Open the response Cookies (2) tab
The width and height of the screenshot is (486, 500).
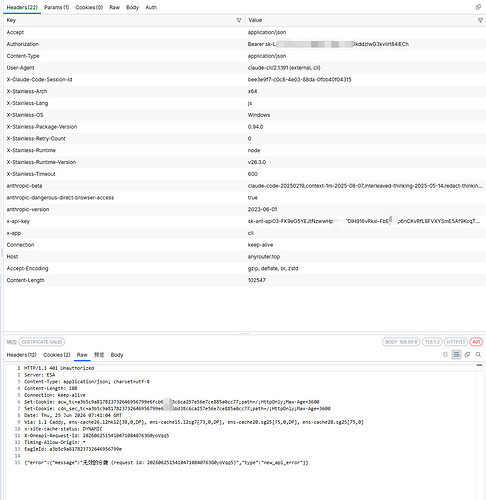pyautogui.click(x=57, y=355)
